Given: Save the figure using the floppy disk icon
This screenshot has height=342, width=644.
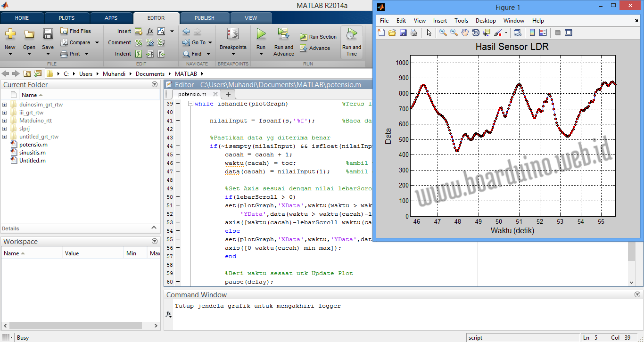Looking at the screenshot, I should [403, 33].
